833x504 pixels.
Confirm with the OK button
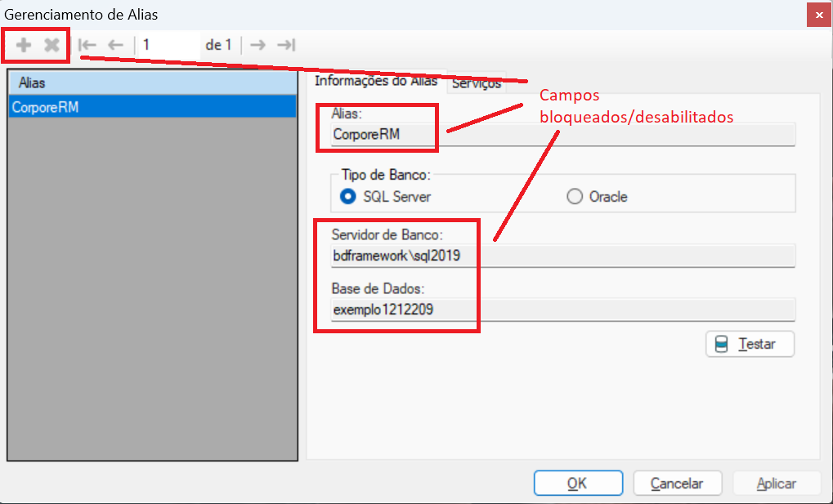578,484
